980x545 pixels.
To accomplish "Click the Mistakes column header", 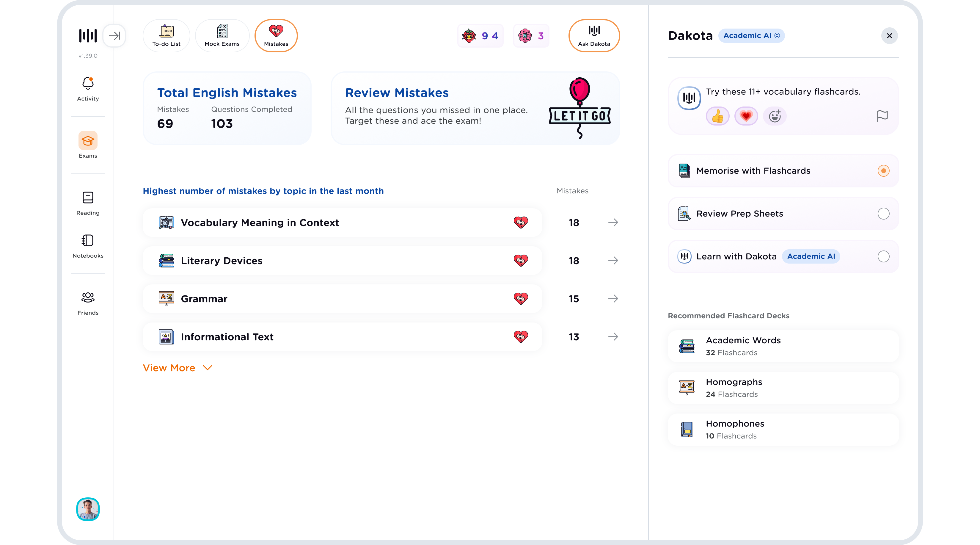I will pyautogui.click(x=573, y=191).
